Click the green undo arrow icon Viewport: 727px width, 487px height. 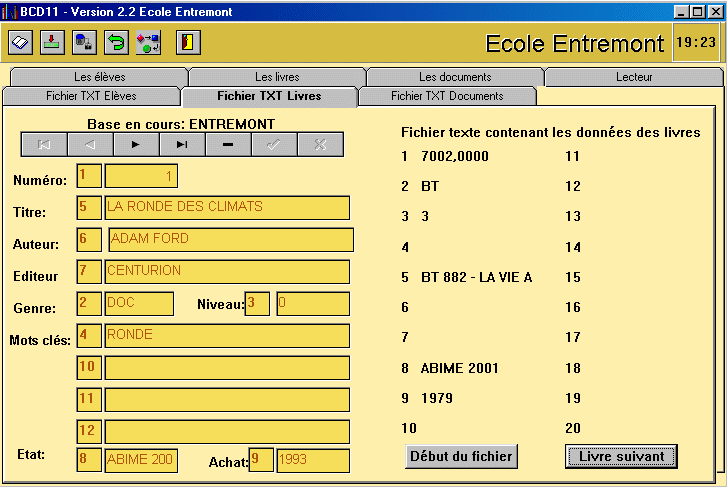(x=117, y=43)
